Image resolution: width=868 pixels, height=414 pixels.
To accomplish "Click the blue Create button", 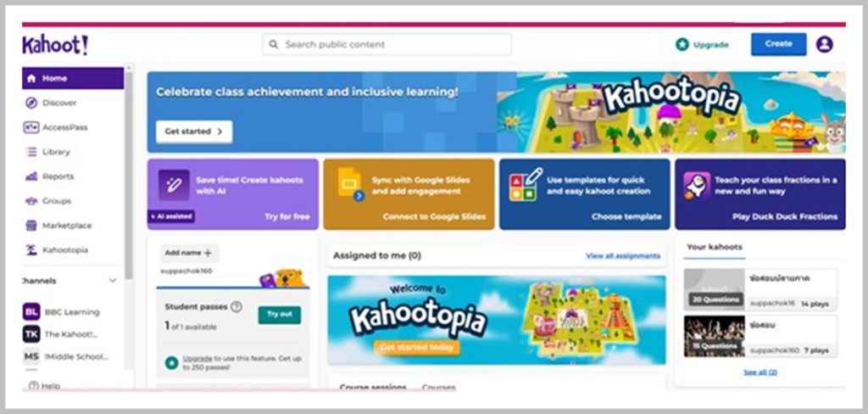I will point(778,44).
